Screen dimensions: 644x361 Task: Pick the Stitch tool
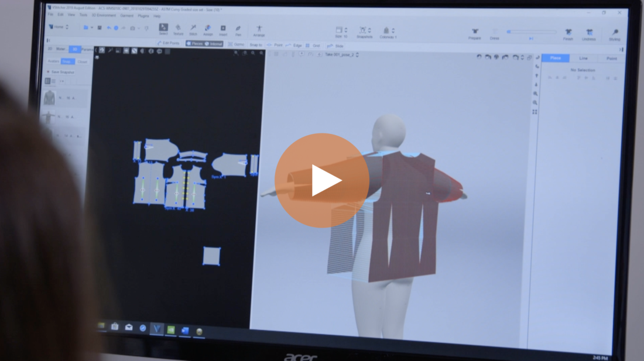coord(193,29)
